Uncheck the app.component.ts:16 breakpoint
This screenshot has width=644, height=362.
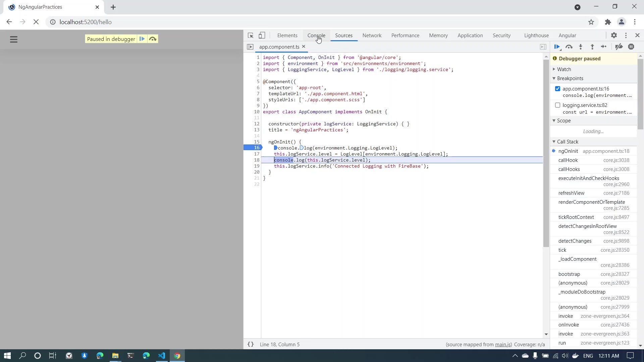[557, 89]
